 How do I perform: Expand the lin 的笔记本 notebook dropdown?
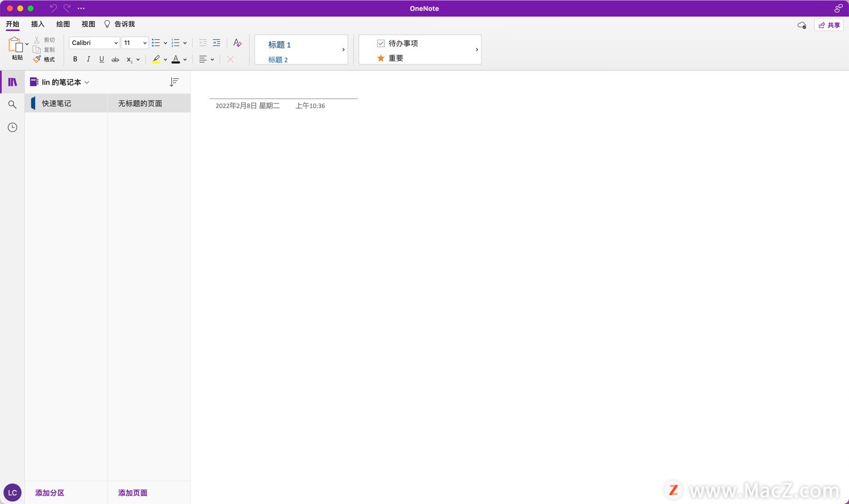(60, 82)
